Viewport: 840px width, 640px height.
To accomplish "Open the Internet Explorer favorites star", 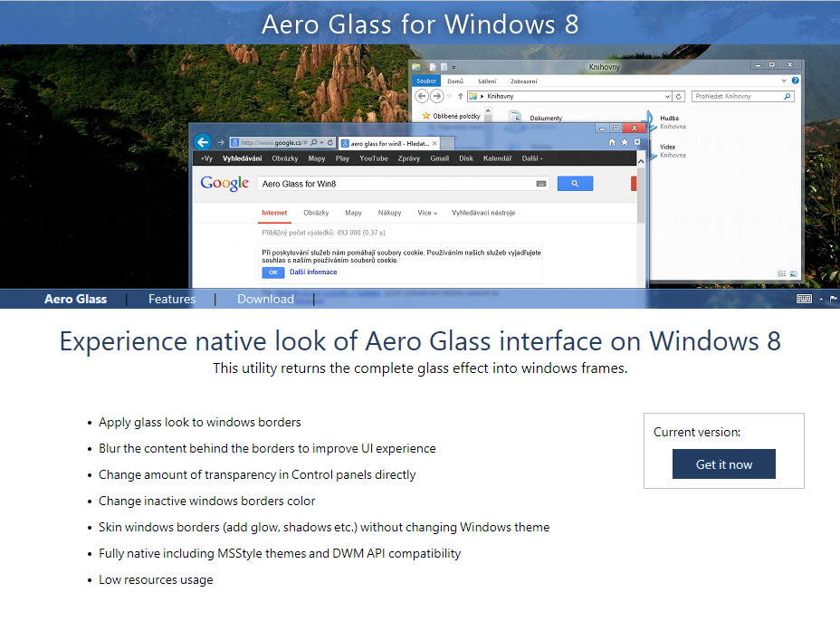I will [x=624, y=142].
